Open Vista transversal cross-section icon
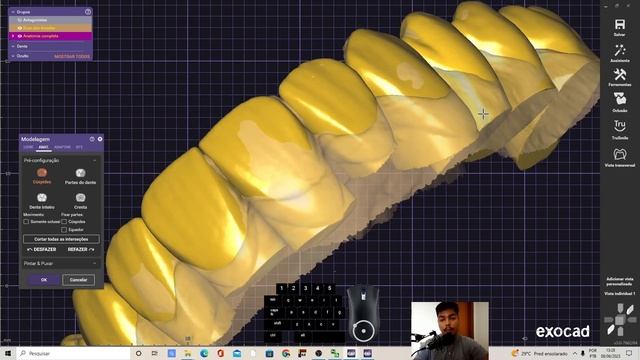The image size is (640, 360). click(x=620, y=154)
